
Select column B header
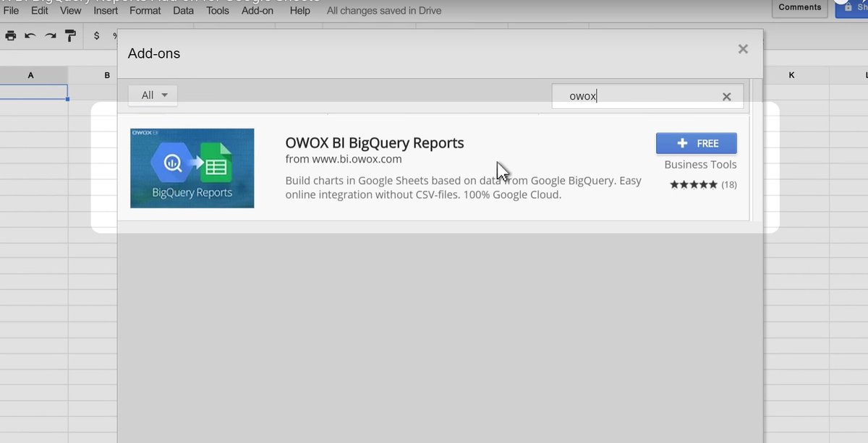(106, 75)
